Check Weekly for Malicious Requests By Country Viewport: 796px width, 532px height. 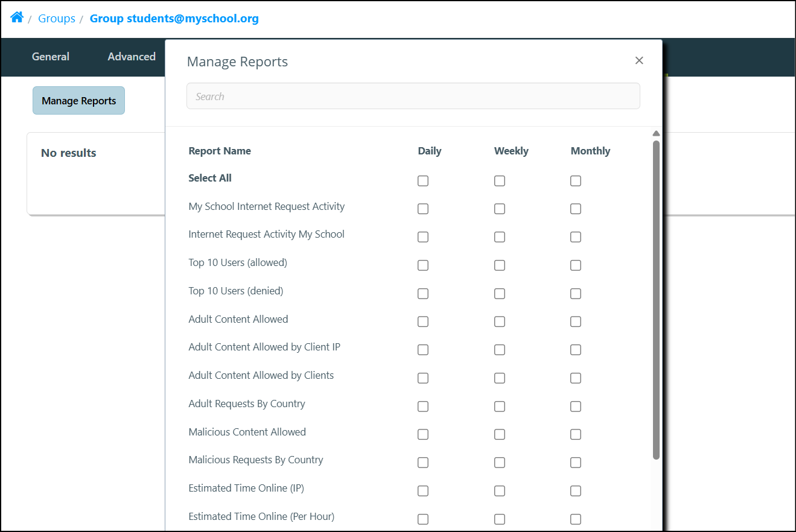point(500,463)
